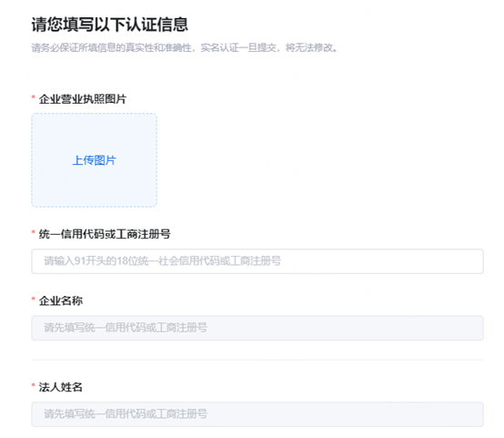Select the 企业名称 field label
504x438 pixels.
tap(61, 300)
